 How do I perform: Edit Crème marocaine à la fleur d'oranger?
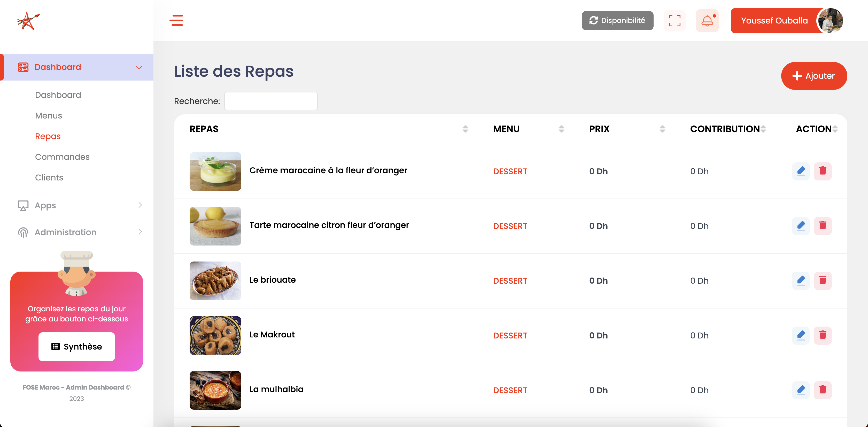tap(801, 171)
